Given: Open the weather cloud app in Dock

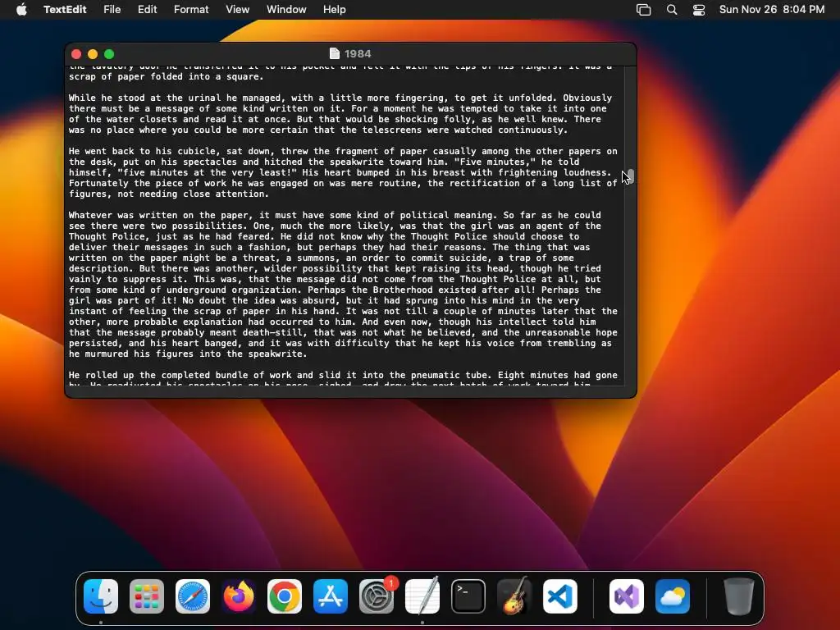Looking at the screenshot, I should tap(673, 596).
